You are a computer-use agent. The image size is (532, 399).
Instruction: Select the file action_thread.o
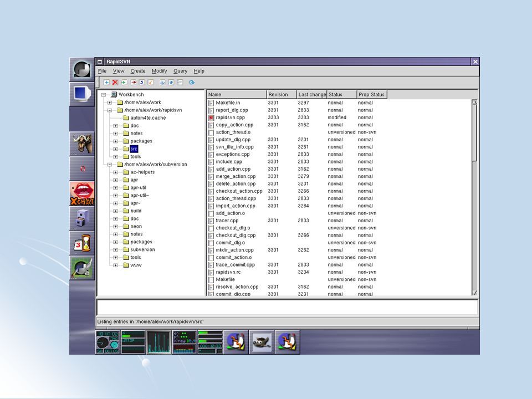[x=233, y=132]
